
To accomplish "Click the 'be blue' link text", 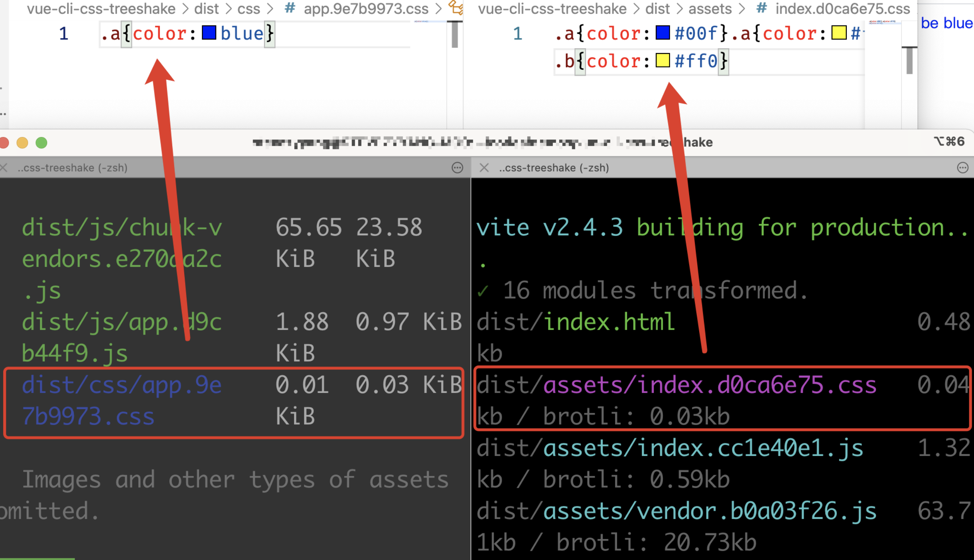I will (x=946, y=23).
